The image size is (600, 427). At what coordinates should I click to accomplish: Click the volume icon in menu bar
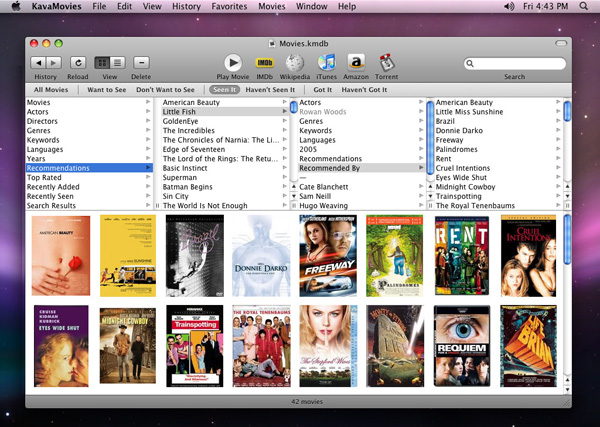509,7
